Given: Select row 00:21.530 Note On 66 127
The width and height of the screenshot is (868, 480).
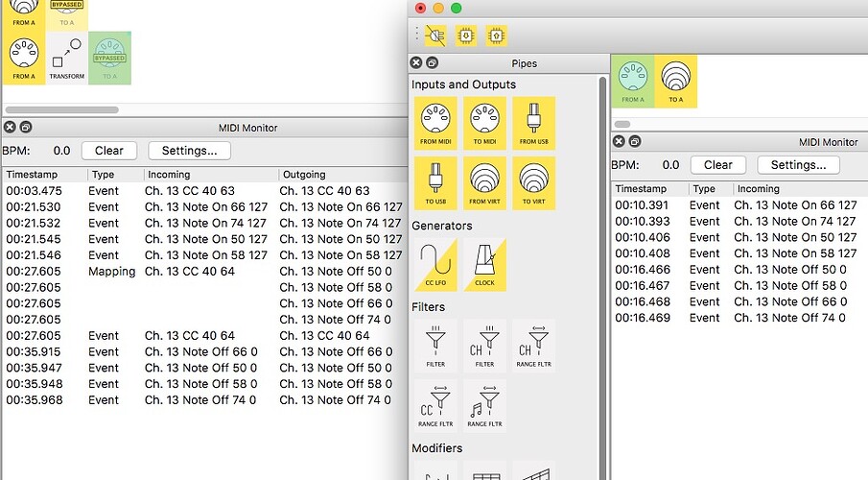Looking at the screenshot, I should (x=205, y=206).
